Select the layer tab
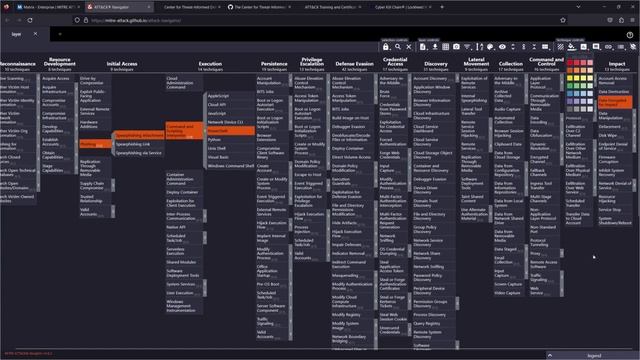Screen dimensions: 640x360 pyautogui.click(x=16, y=34)
